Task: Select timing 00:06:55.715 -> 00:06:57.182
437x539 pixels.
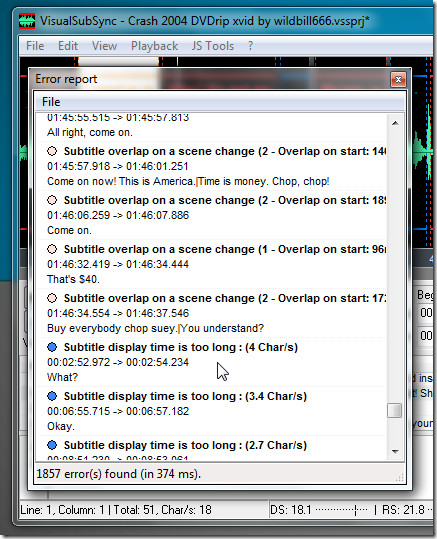Action: pos(118,411)
